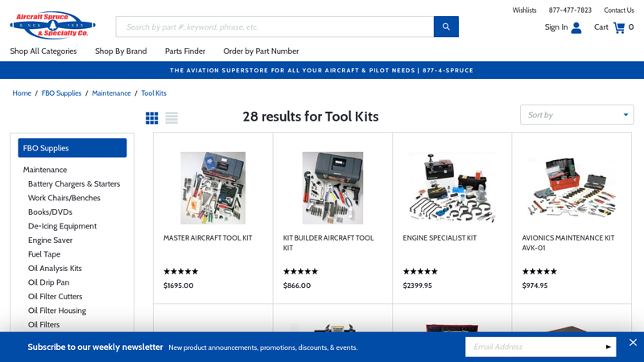
Task: Open Oil Filter Housing category
Action: pos(57,311)
